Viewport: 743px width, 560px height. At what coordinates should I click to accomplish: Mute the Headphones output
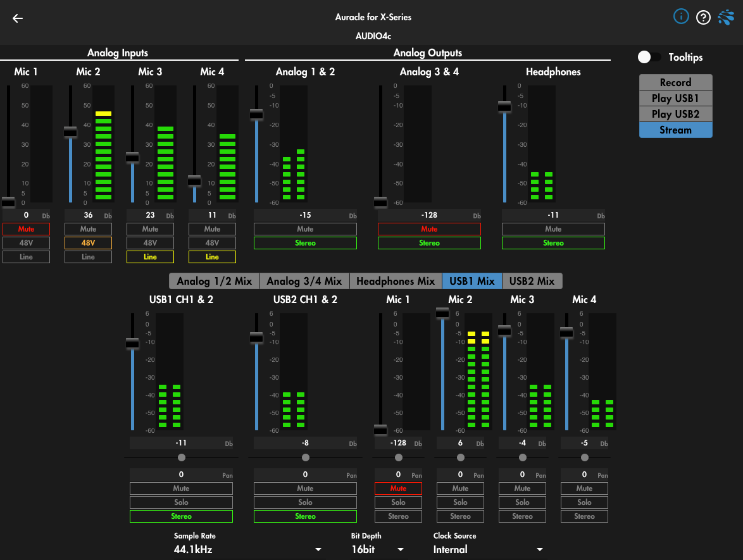(554, 229)
